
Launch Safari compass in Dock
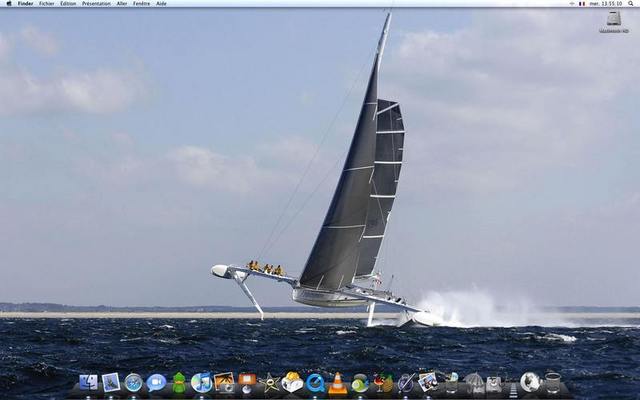pyautogui.click(x=133, y=383)
